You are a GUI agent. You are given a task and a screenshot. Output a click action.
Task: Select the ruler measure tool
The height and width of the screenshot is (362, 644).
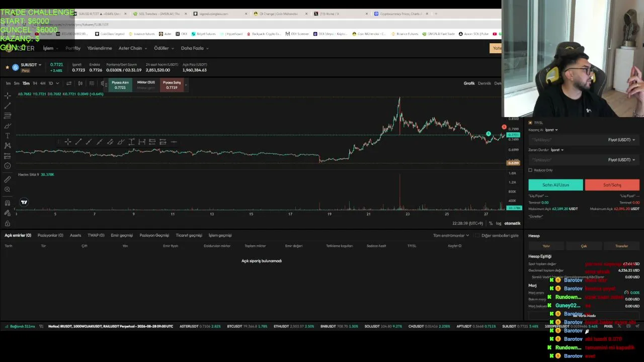click(x=8, y=179)
